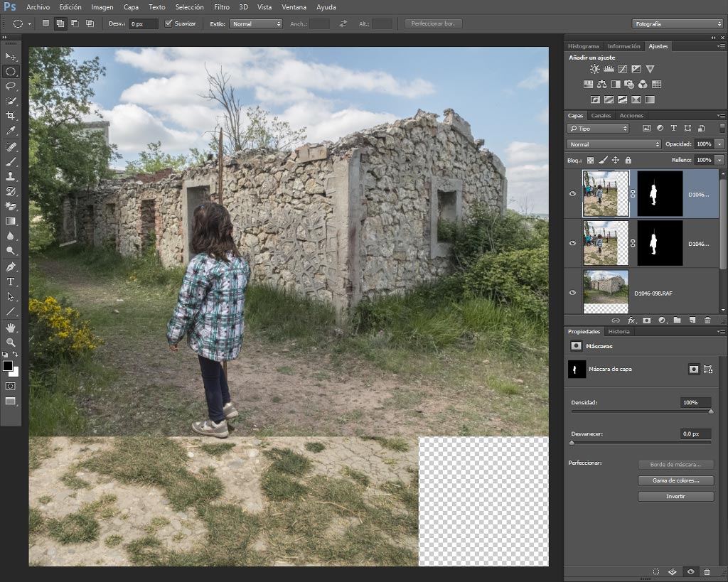Lock all layer attributes with padlock
This screenshot has height=582, width=728.
628,160
